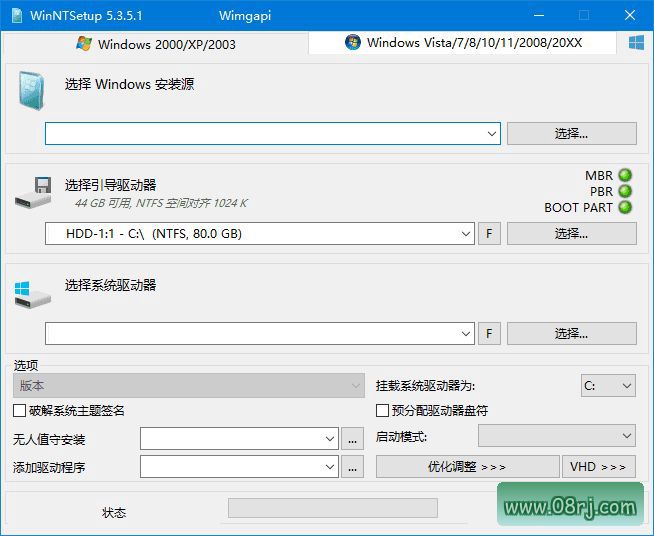Close the WinNTSetup window
This screenshot has width=654, height=536.
pos(630,15)
